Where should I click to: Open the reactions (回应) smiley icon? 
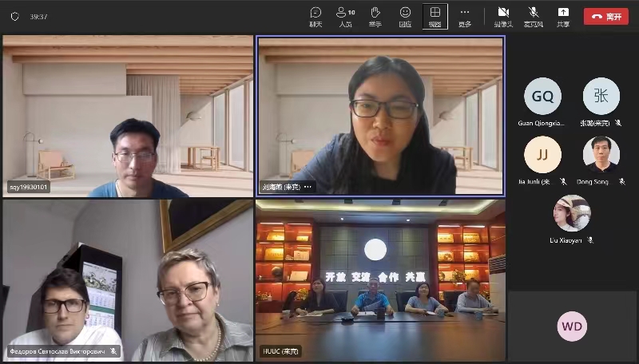[405, 15]
